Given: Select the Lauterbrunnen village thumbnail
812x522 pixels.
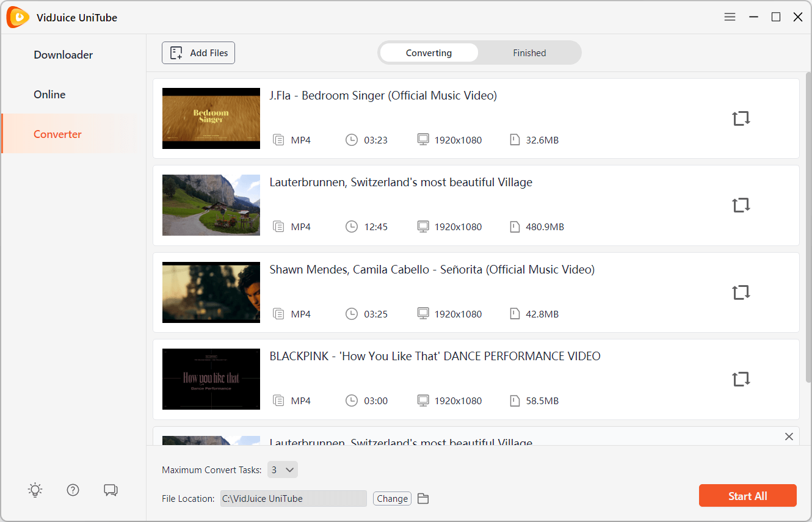Looking at the screenshot, I should [x=211, y=205].
